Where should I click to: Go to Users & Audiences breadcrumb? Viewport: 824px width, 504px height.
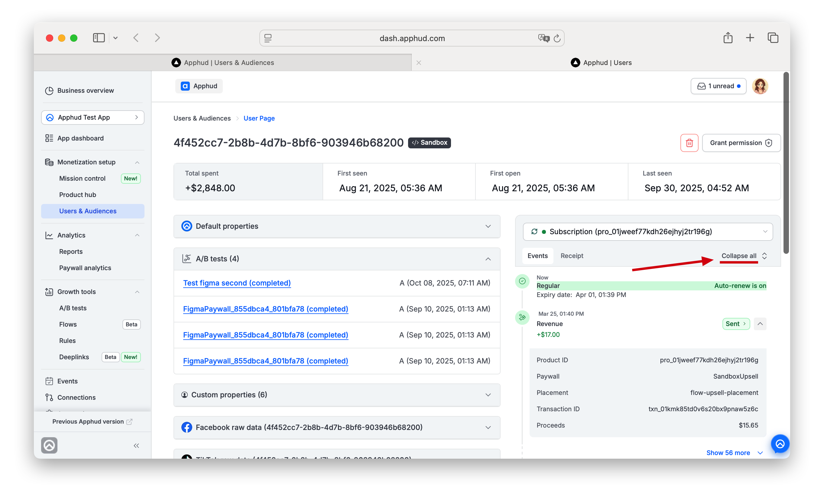[x=202, y=118]
